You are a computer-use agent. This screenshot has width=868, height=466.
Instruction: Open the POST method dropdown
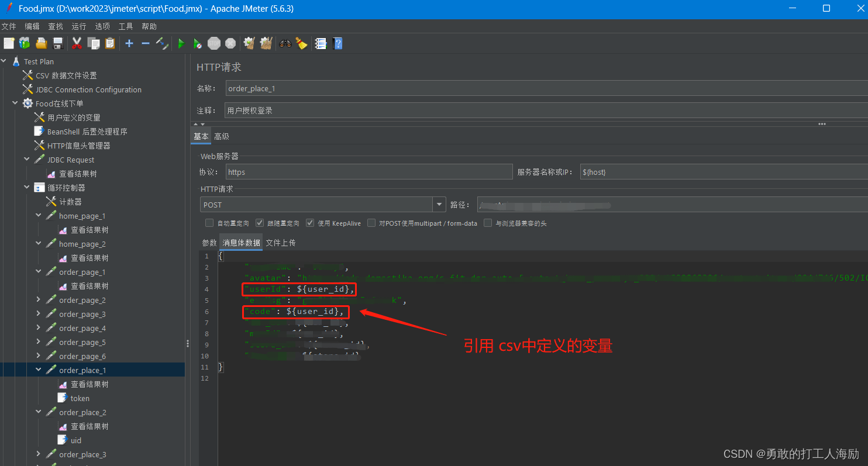(439, 205)
